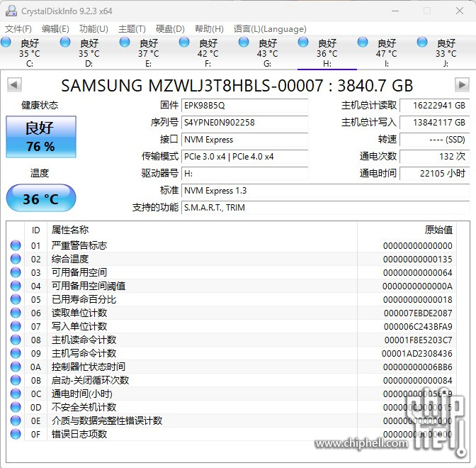The width and height of the screenshot is (476, 468).
Task: Click status orb of attribute 06 读取单位计数
Action: point(16,313)
